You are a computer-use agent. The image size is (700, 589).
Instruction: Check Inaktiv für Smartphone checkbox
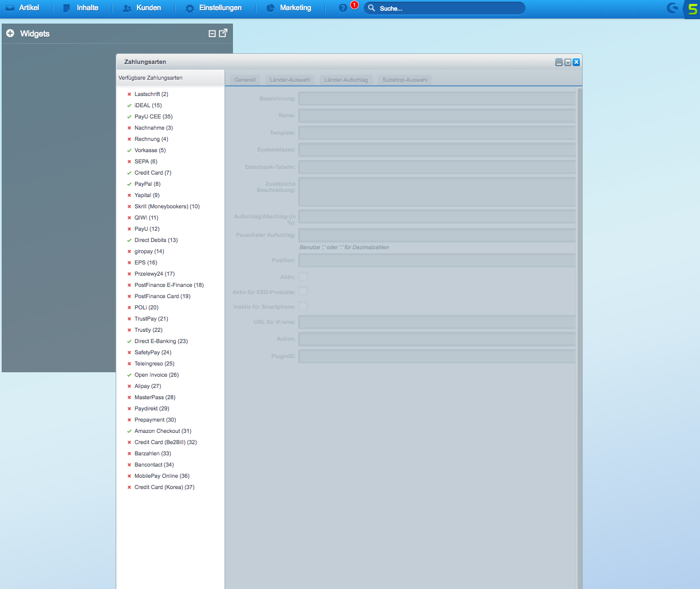[x=303, y=307]
